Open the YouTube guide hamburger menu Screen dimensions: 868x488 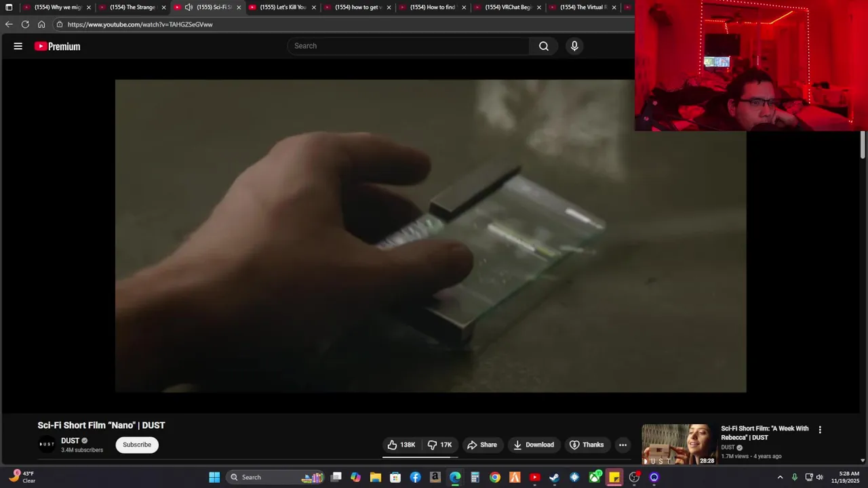tap(18, 46)
